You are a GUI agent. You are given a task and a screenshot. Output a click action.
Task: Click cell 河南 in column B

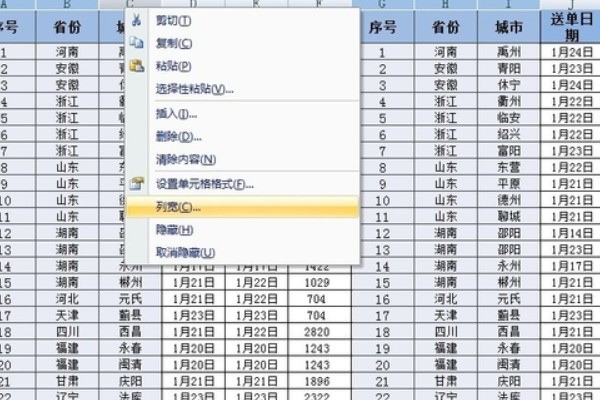tap(67, 52)
